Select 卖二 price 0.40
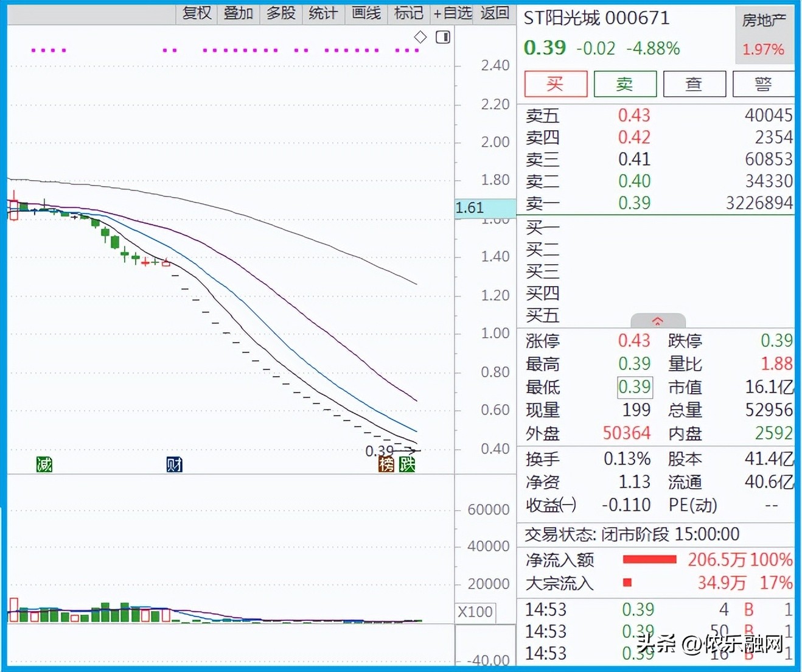 pos(634,181)
